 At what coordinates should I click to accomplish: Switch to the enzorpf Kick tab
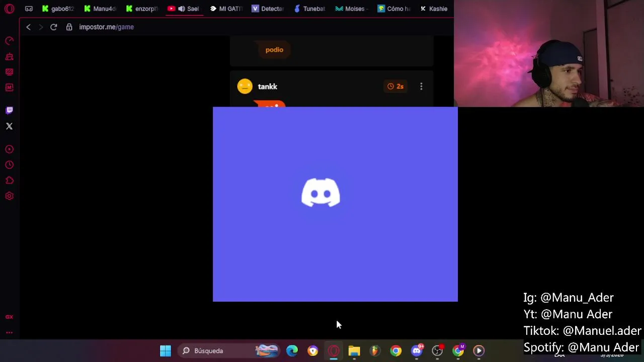click(142, 9)
